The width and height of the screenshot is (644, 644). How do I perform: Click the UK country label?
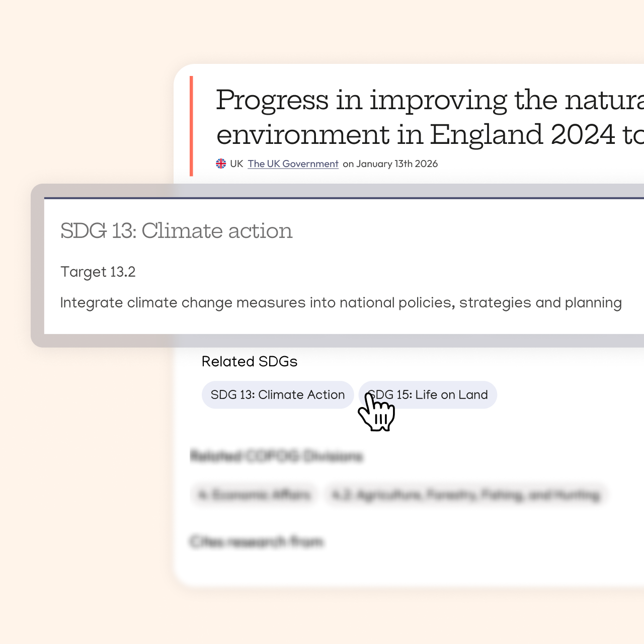click(236, 164)
